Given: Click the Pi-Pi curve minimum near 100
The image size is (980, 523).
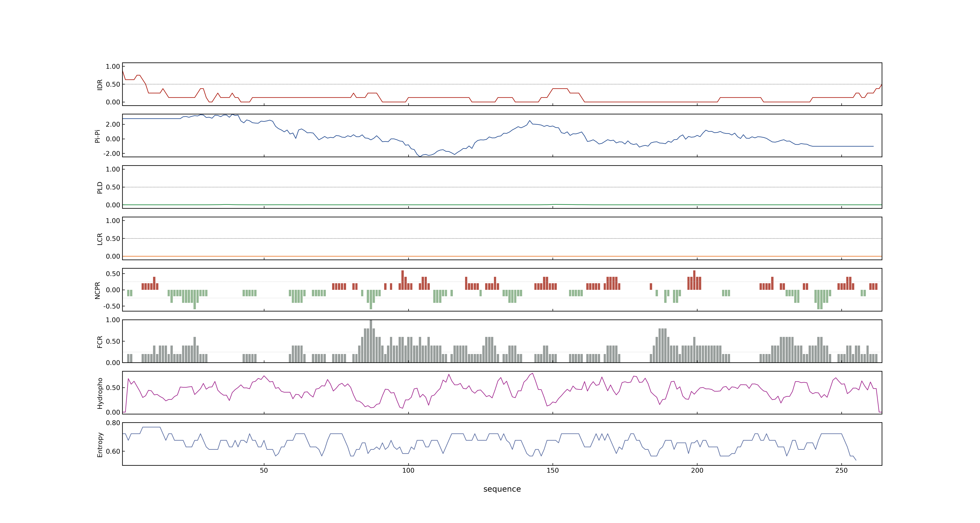Looking at the screenshot, I should (x=420, y=156).
